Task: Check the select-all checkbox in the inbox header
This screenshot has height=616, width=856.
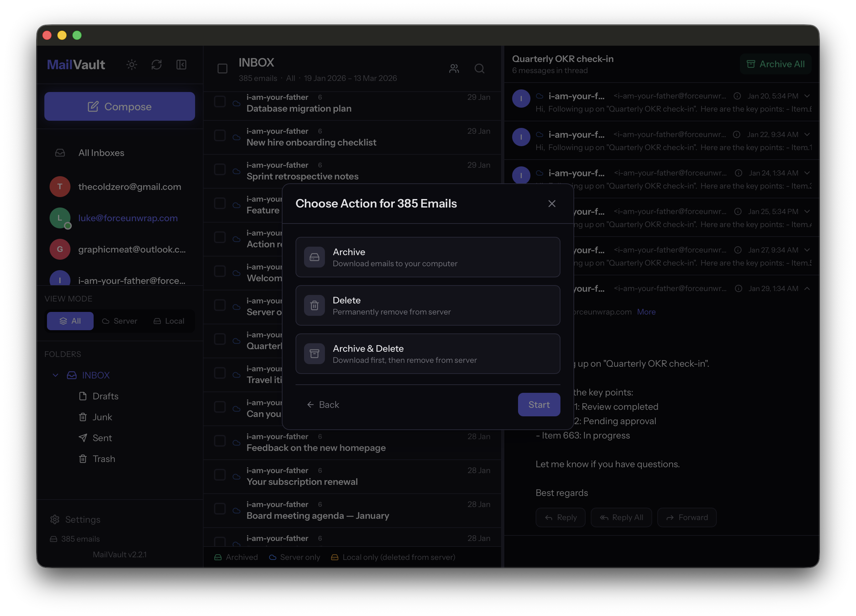Action: (x=222, y=69)
